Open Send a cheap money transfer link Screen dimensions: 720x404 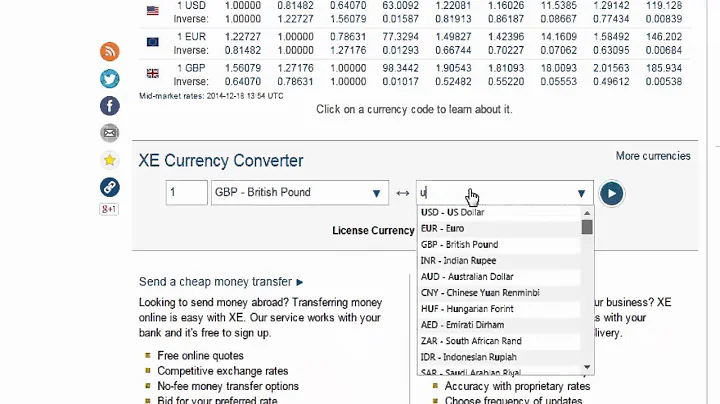click(x=221, y=282)
